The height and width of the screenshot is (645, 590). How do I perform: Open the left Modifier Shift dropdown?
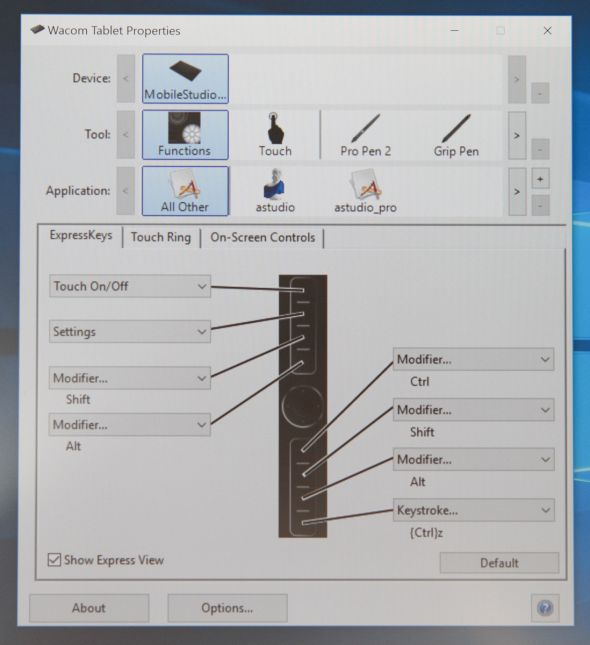click(130, 378)
